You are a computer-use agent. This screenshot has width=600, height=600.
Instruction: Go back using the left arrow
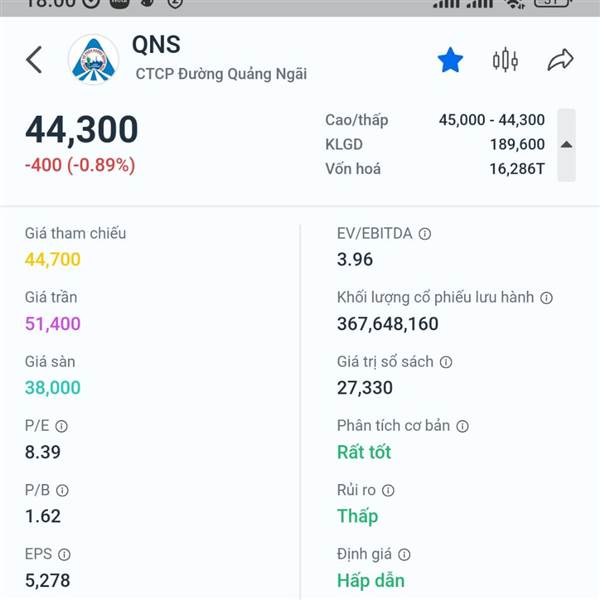coord(34,60)
